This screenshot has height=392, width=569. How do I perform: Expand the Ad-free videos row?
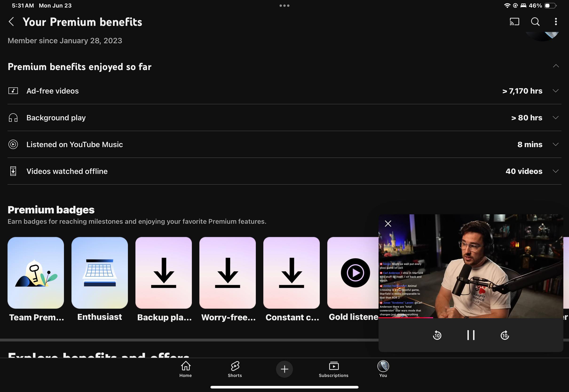(556, 91)
